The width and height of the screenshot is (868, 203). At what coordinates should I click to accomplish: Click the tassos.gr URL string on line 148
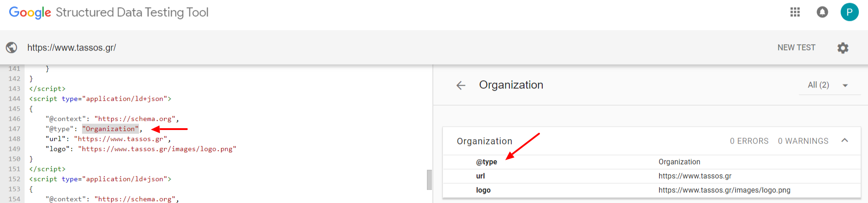tap(121, 139)
